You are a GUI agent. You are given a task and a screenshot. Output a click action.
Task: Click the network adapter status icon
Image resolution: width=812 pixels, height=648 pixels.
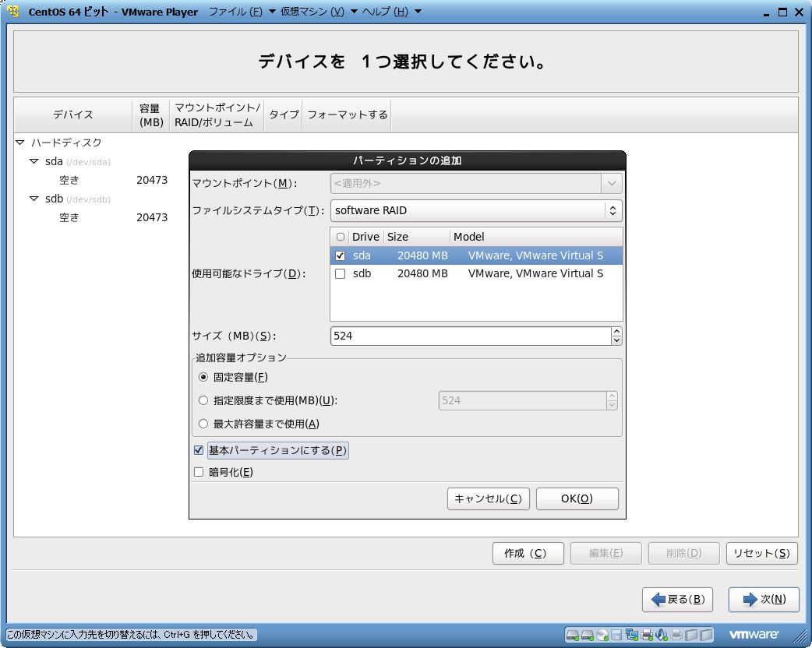tap(632, 635)
